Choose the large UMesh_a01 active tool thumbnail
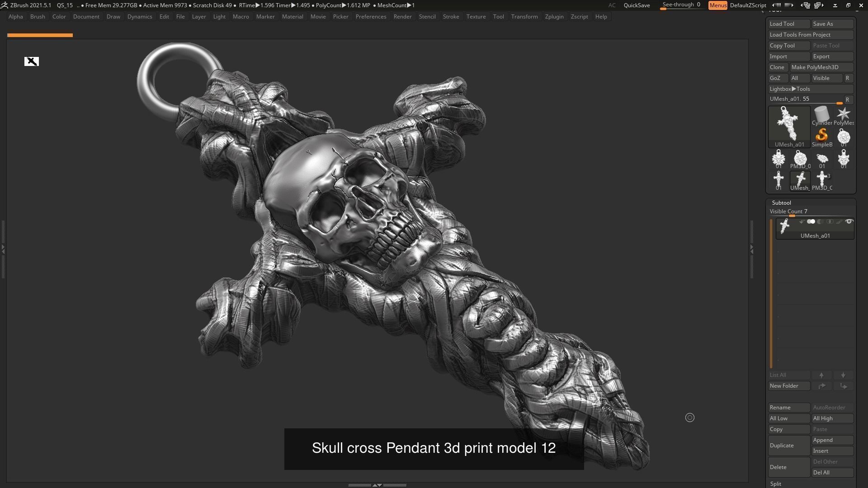The width and height of the screenshot is (868, 488). coord(789,127)
